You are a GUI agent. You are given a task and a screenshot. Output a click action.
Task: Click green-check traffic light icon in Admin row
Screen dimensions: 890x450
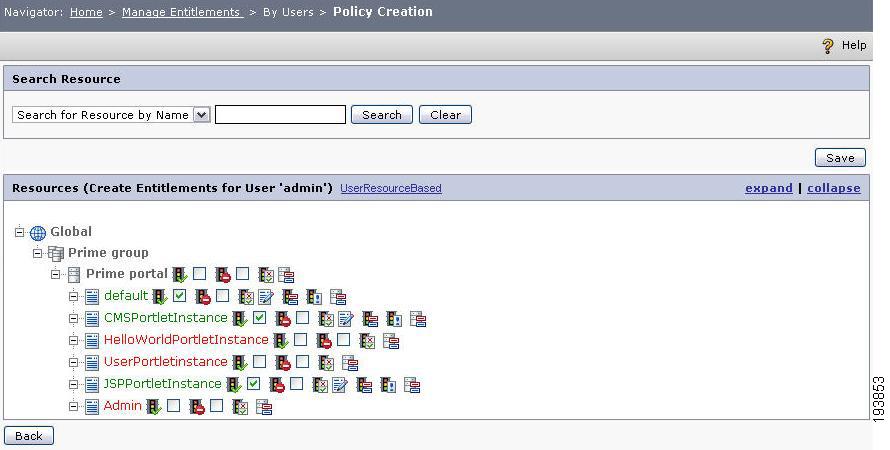[154, 407]
